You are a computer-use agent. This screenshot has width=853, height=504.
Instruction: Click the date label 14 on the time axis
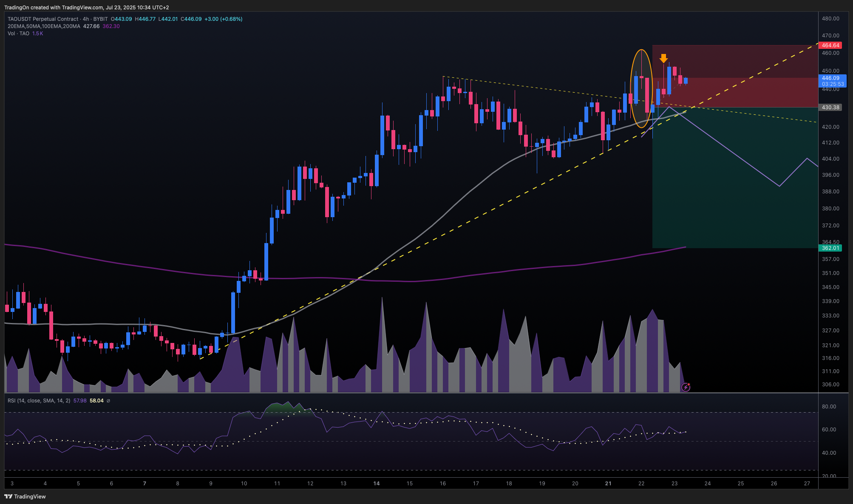(x=377, y=484)
